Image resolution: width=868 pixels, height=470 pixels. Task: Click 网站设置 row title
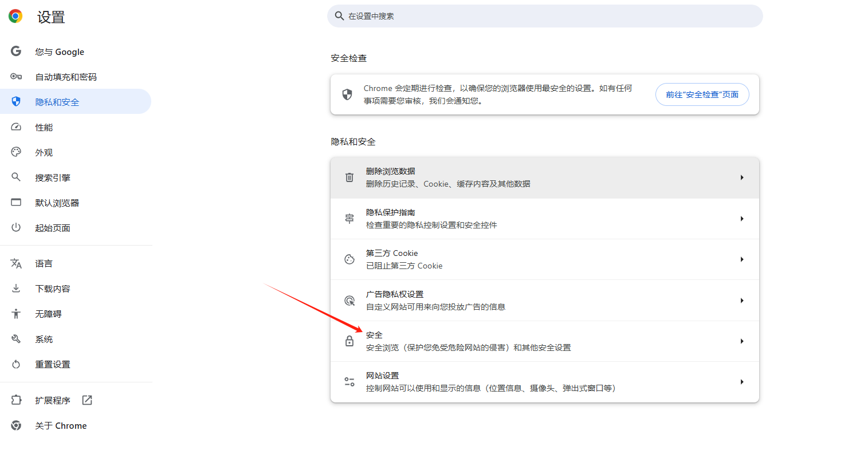(382, 376)
